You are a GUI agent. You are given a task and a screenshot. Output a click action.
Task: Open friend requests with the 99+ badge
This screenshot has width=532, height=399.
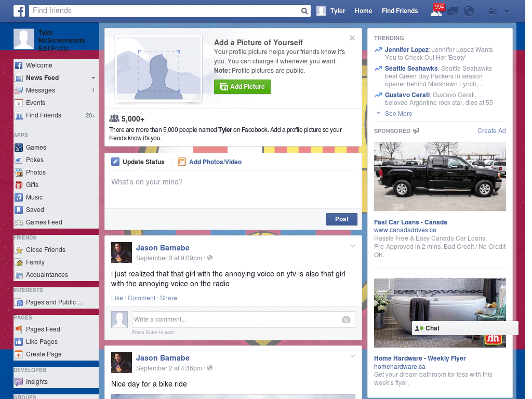pos(436,10)
